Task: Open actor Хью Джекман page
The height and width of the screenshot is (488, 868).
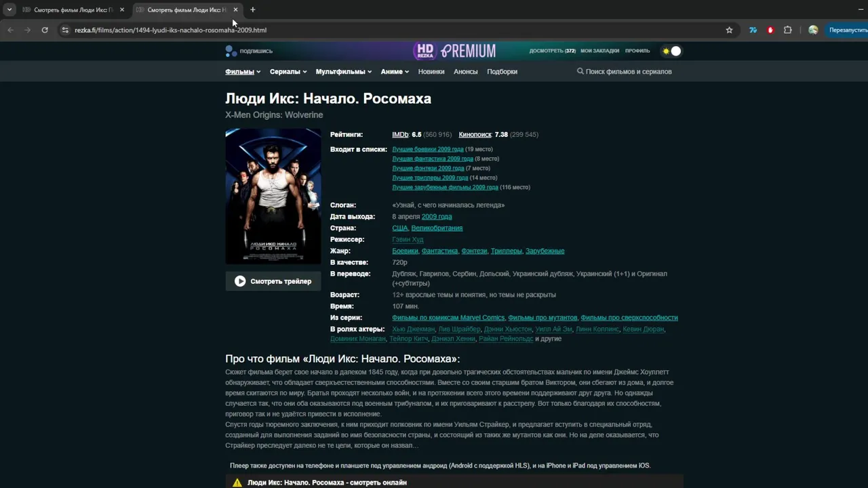Action: (413, 329)
